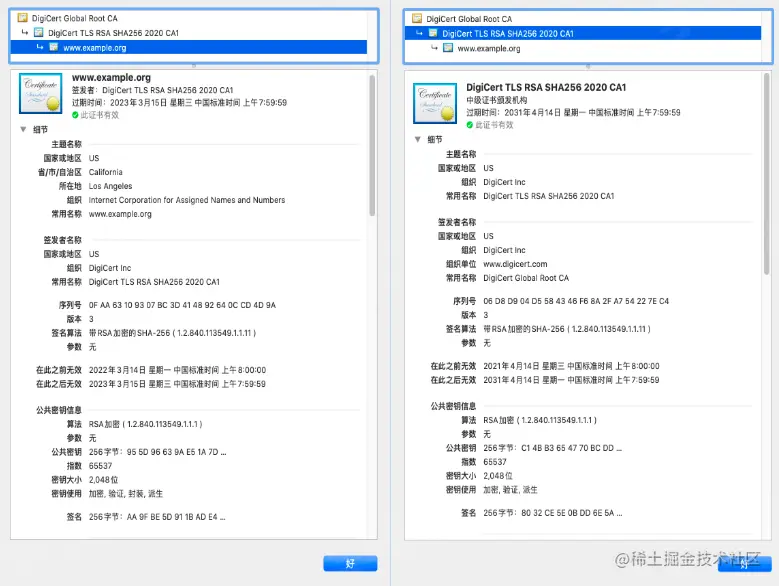Viewport: 779px width, 586px height.
Task: Click the scrollbar in left details pane
Action: (372, 146)
